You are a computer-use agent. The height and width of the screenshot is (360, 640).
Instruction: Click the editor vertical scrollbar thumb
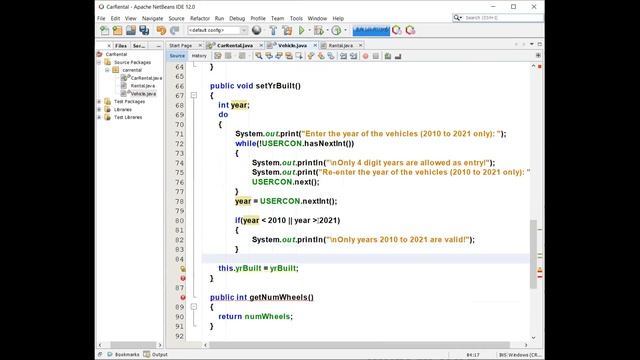click(x=533, y=254)
